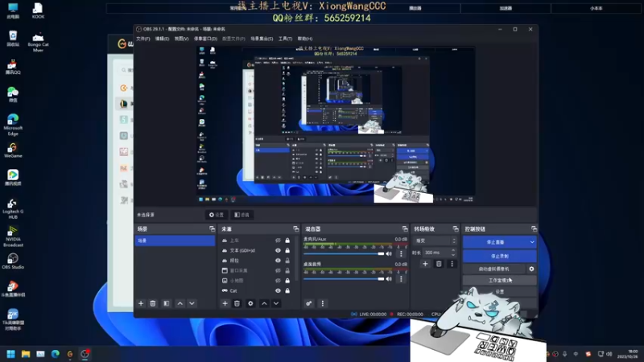Select the Cat source row
Viewport: 644px width, 362px height.
[256, 290]
